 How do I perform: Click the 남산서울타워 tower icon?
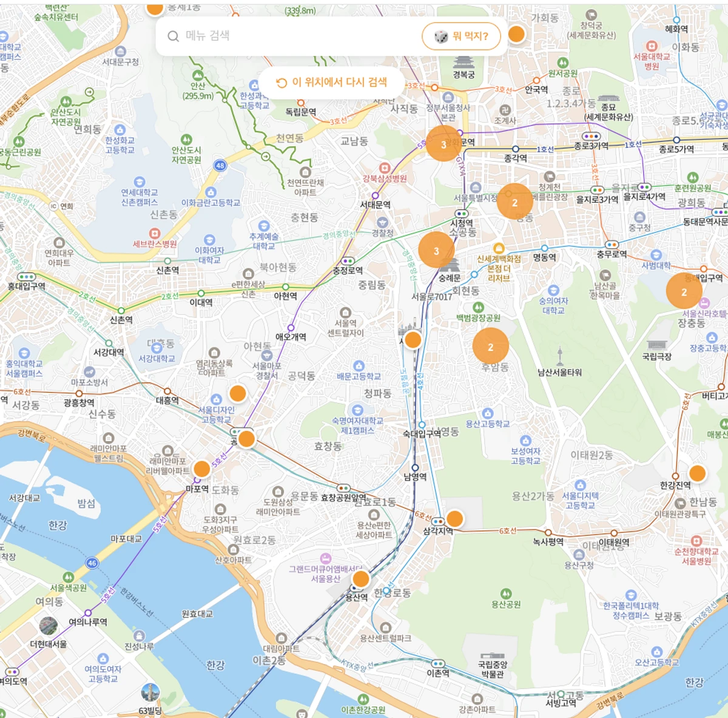(x=559, y=357)
